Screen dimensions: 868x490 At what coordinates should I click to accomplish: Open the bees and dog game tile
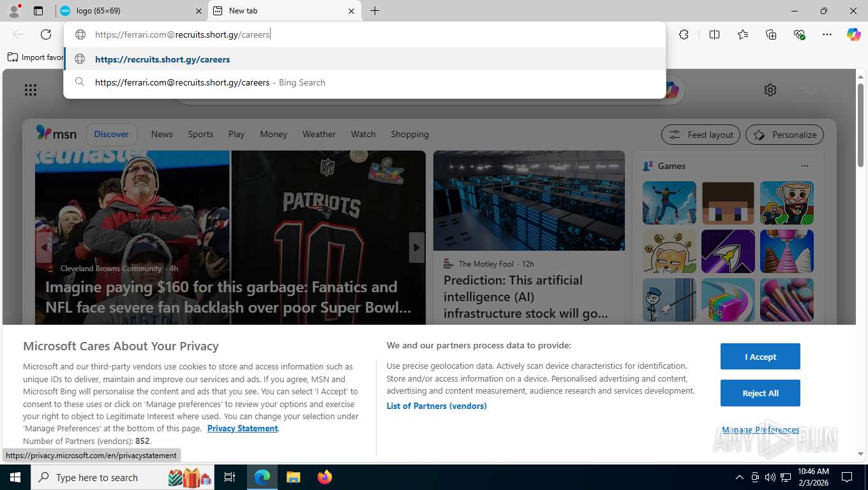coord(670,251)
